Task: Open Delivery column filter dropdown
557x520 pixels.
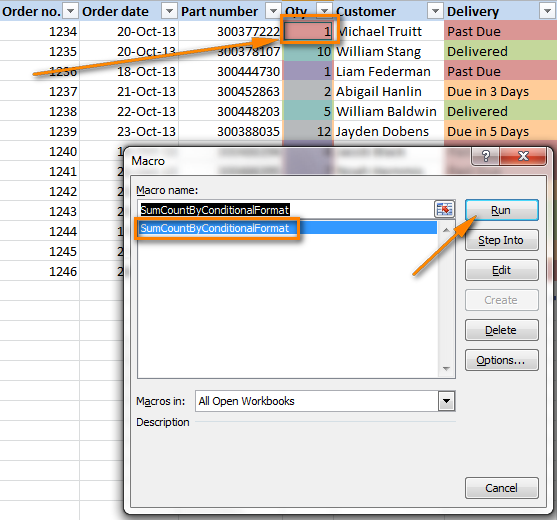Action: pyautogui.click(x=547, y=11)
